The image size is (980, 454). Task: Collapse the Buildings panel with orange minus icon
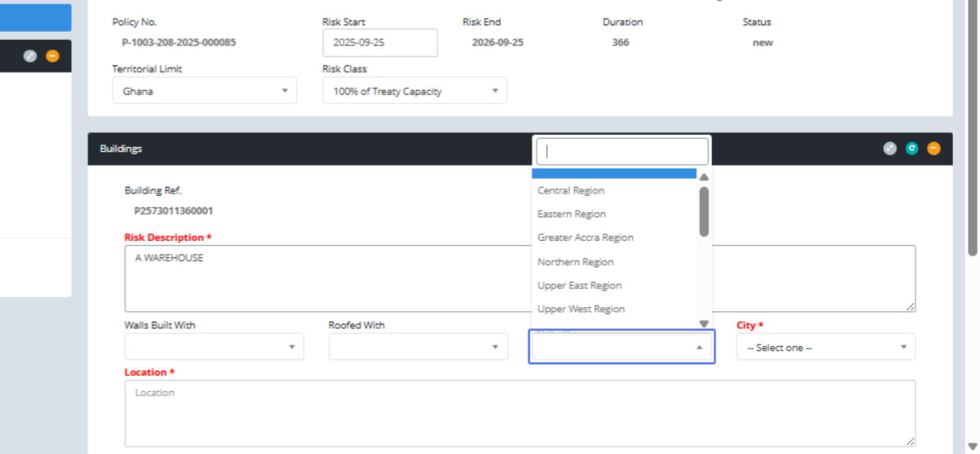[x=933, y=149]
